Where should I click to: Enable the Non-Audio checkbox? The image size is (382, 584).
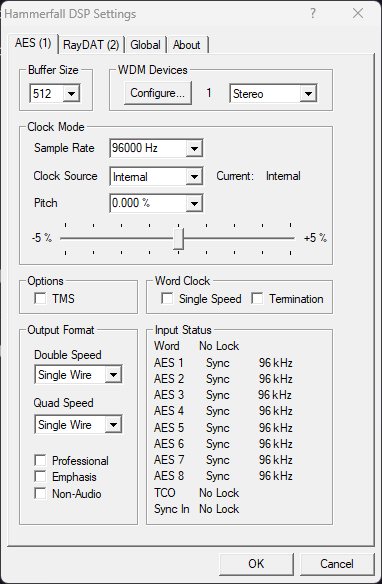(x=40, y=493)
